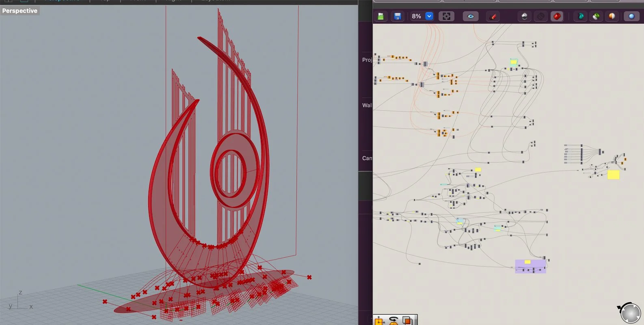The image size is (644, 325).
Task: Open the canvas zoom percentage dropdown
Action: click(x=429, y=16)
